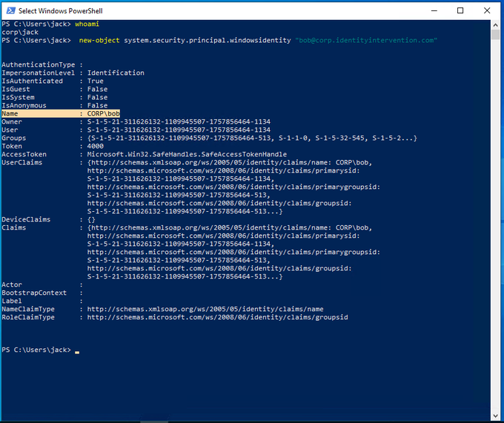Click the scrollbar up arrow
504x423 pixels.
(496, 25)
